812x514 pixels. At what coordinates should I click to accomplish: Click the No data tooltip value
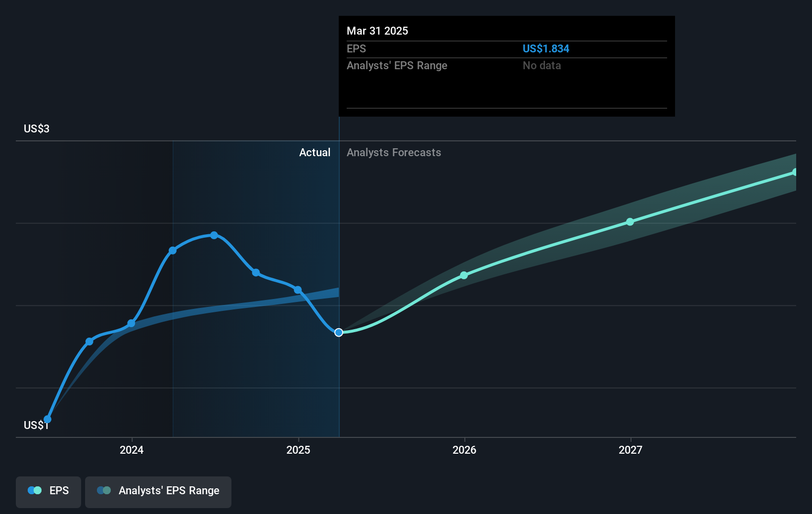tap(542, 65)
